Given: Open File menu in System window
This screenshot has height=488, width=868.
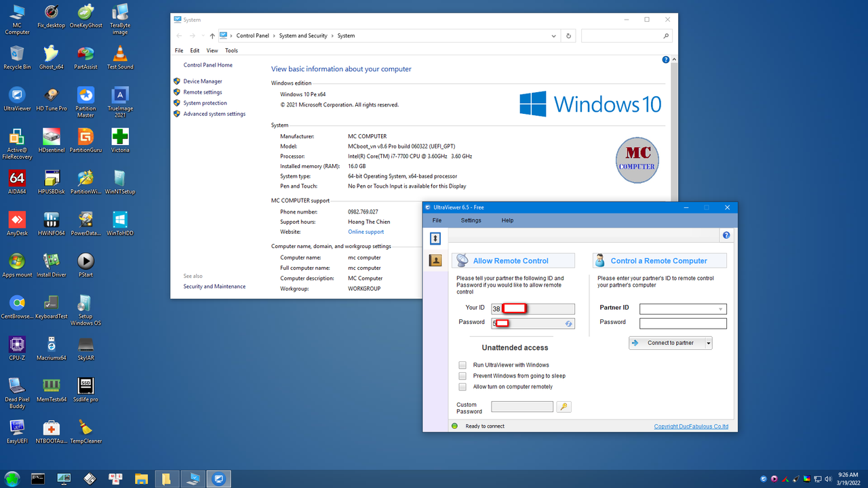Looking at the screenshot, I should (179, 50).
